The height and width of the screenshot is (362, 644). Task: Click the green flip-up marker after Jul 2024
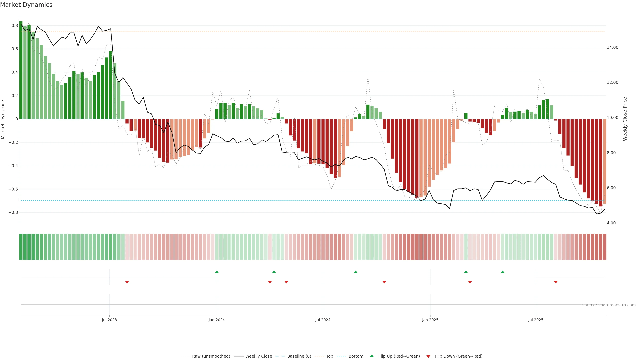pos(356,272)
